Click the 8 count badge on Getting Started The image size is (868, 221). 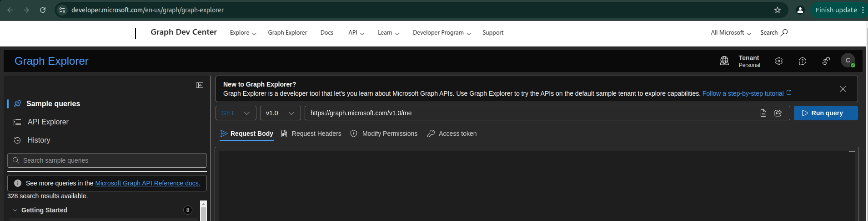coord(188,210)
